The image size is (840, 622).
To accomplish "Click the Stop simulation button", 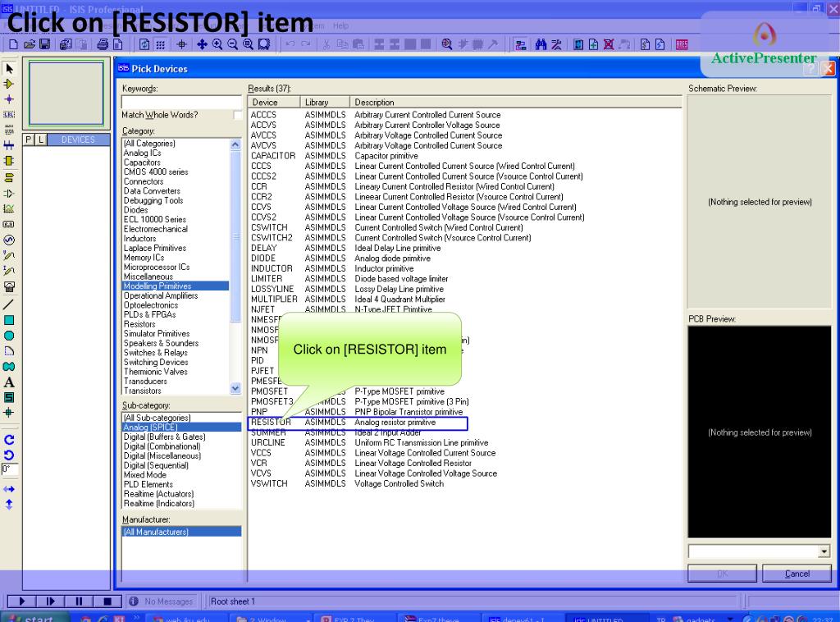I will [107, 601].
